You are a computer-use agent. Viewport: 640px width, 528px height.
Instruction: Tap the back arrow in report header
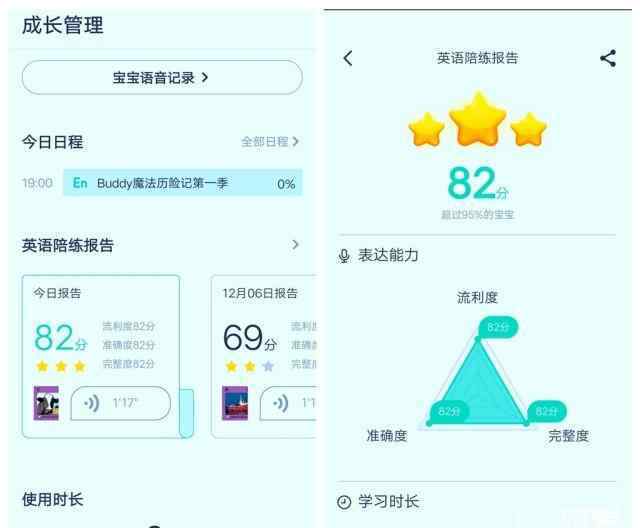348,58
